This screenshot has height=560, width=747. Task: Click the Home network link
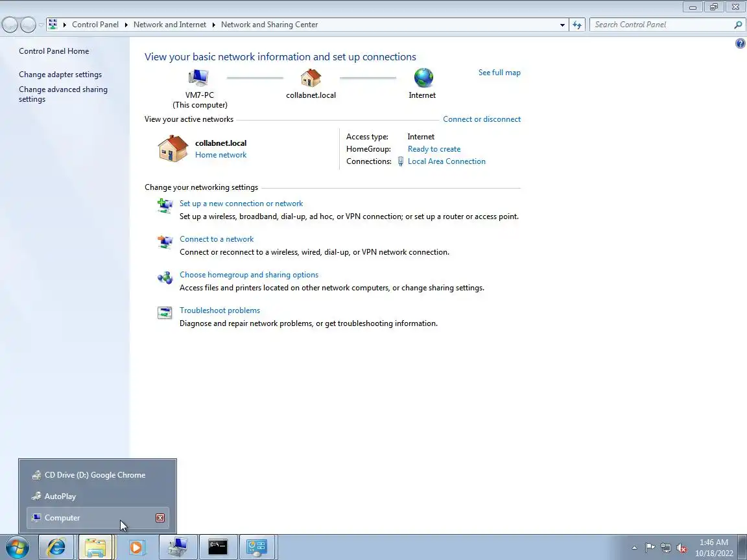pos(220,155)
